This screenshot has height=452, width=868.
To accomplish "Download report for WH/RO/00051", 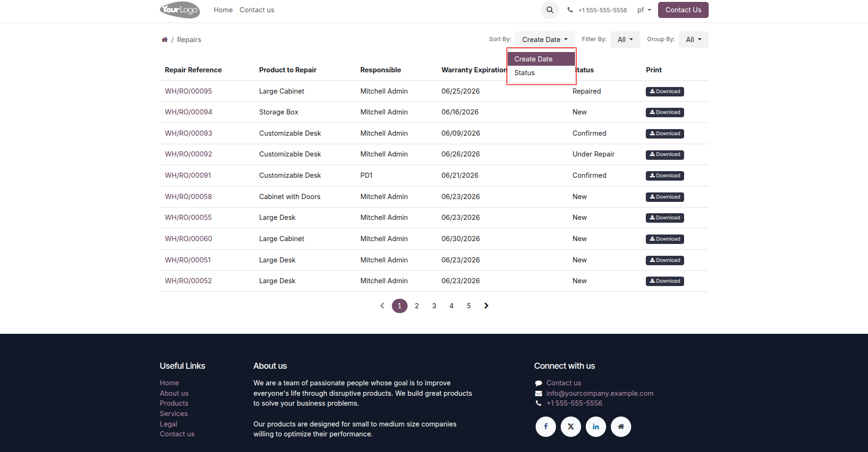I will tap(665, 261).
